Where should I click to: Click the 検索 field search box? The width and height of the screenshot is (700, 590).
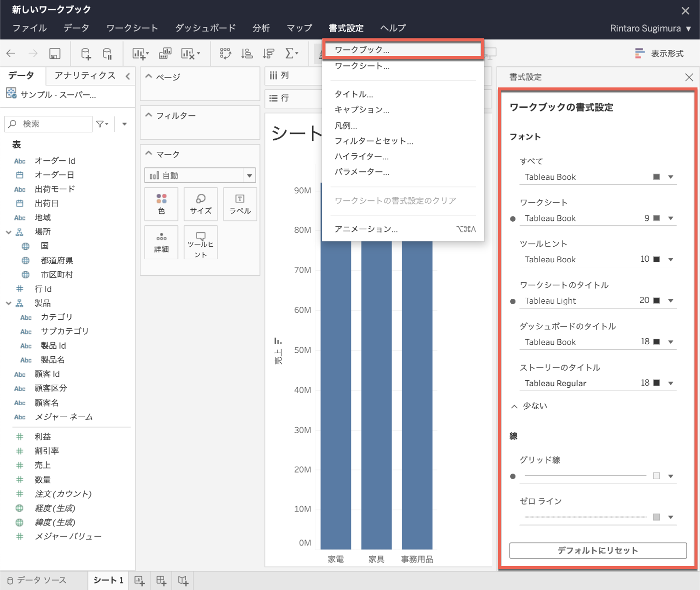(x=48, y=124)
